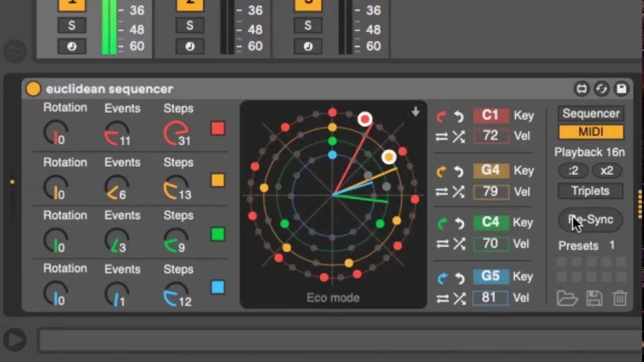Image resolution: width=644 pixels, height=362 pixels.
Task: Click the velocity field showing 70
Action: (491, 244)
